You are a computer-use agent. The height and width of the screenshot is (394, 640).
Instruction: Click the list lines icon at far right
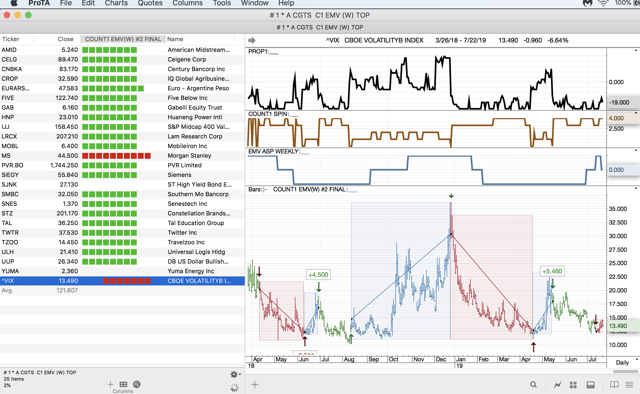pyautogui.click(x=629, y=385)
